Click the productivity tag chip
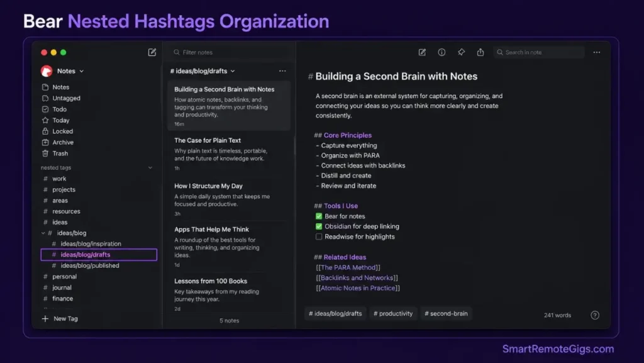This screenshot has height=363, width=644. [x=393, y=313]
